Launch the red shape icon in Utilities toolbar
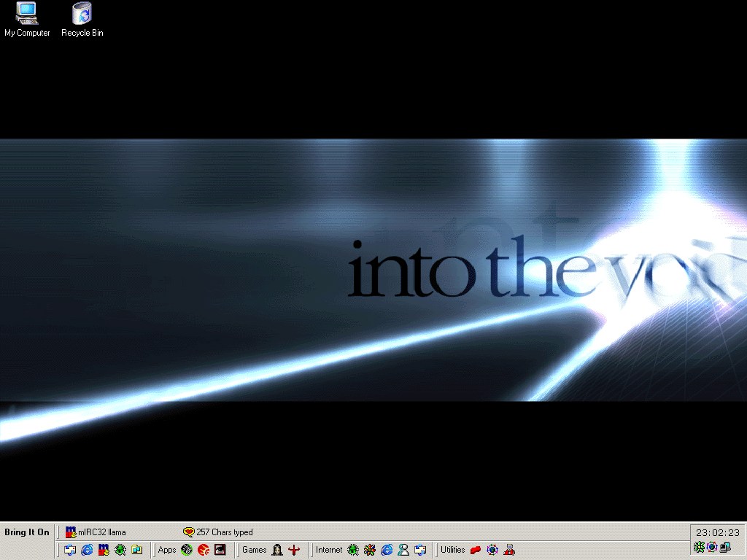Screen dimensions: 747x560 coord(476,550)
